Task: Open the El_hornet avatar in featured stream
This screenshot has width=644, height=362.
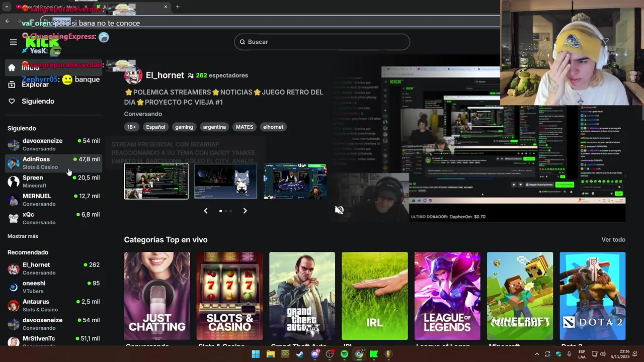Action: (133, 75)
